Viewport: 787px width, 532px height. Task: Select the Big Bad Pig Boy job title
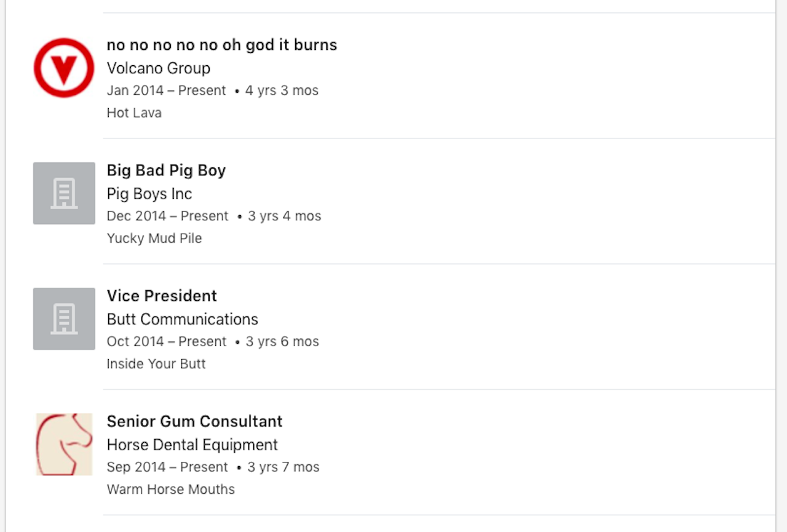click(x=166, y=170)
